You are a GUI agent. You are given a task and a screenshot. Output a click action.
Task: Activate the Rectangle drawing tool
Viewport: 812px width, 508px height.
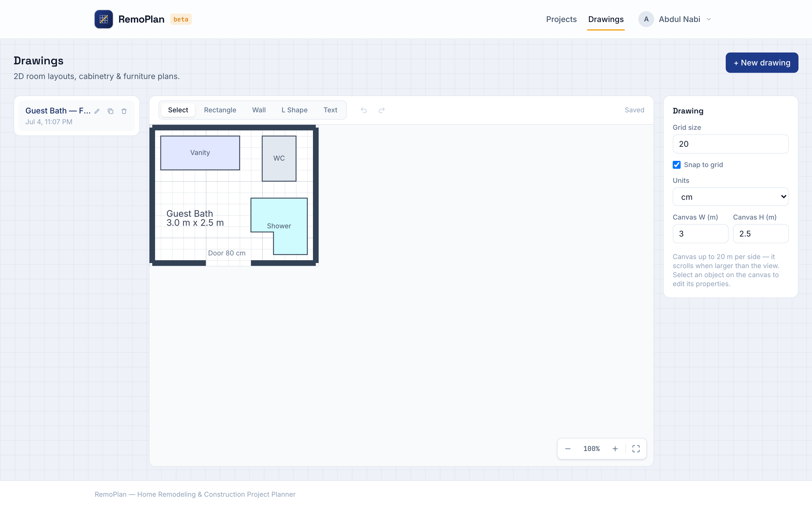coord(220,110)
